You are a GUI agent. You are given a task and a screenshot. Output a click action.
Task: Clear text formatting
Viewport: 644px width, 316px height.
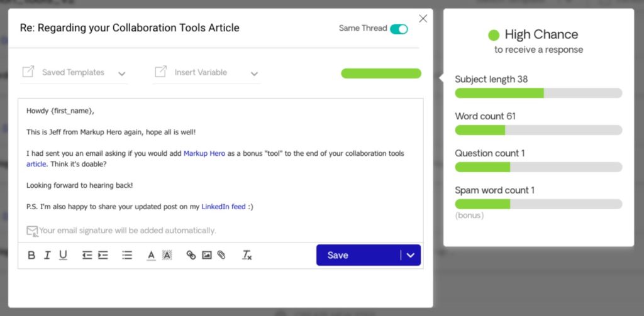coord(247,255)
